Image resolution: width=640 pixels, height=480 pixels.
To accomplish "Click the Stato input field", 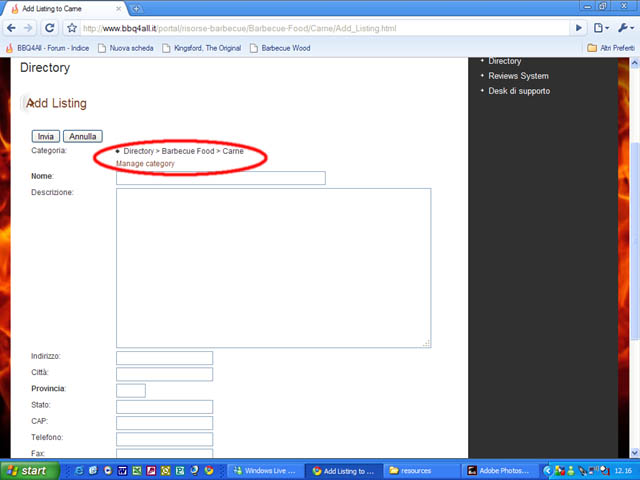I will pyautogui.click(x=164, y=407).
